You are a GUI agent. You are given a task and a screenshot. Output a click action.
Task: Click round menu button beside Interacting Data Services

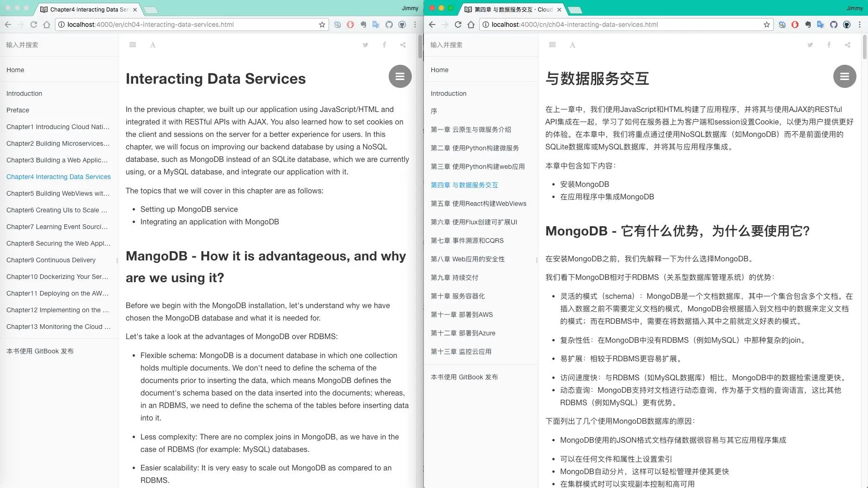[x=400, y=76]
